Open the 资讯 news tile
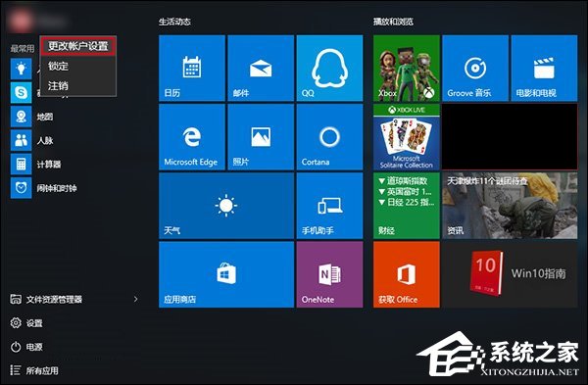Screen dimensions: 588x385 tap(510, 206)
